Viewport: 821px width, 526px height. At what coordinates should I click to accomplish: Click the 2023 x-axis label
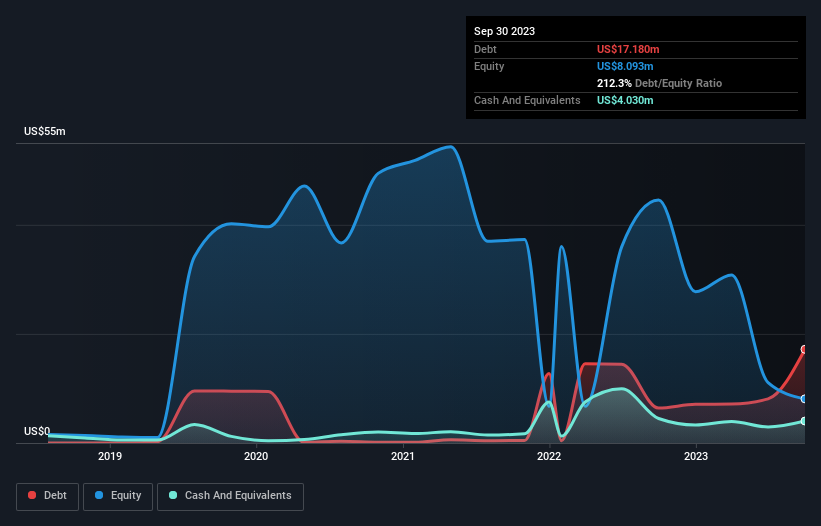pyautogui.click(x=696, y=456)
